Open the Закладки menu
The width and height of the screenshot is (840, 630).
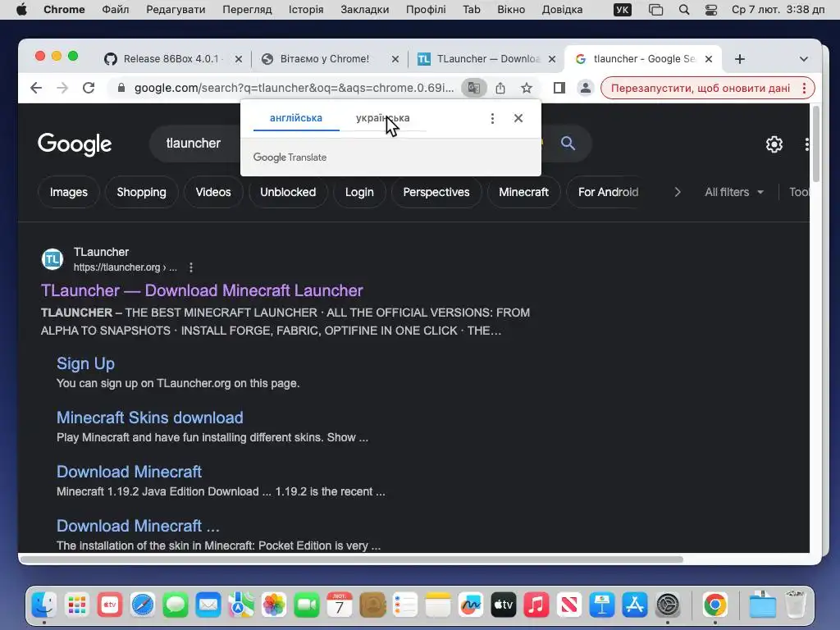pos(365,10)
